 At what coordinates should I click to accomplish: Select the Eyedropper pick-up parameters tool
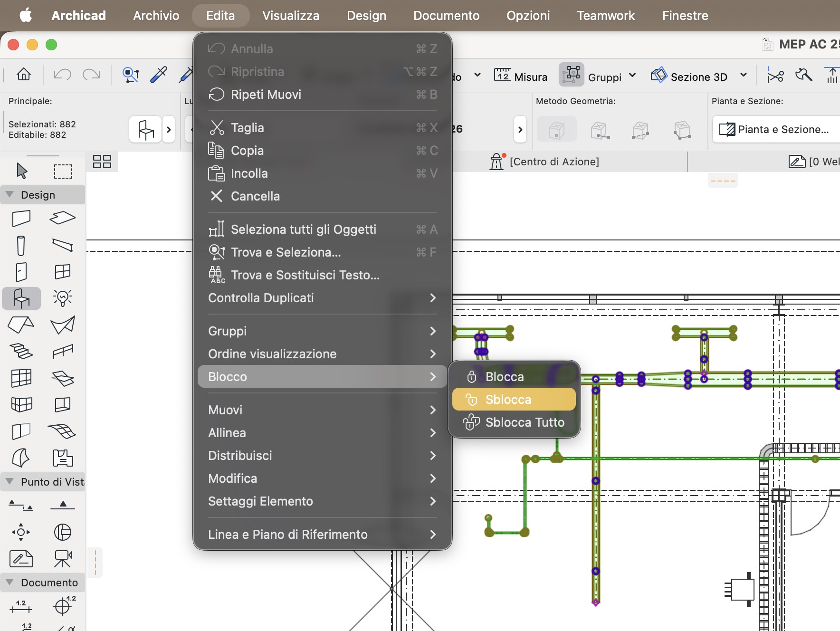[x=159, y=75]
